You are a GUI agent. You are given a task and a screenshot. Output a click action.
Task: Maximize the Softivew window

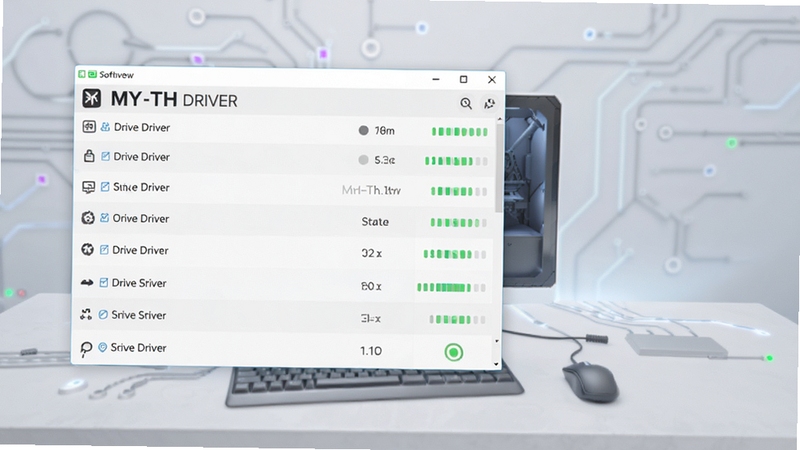point(463,79)
